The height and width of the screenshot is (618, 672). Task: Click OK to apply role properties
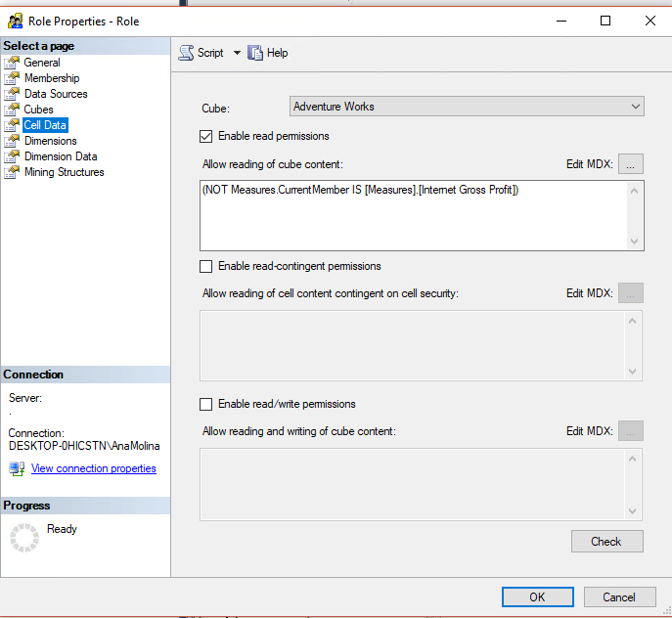pyautogui.click(x=537, y=597)
